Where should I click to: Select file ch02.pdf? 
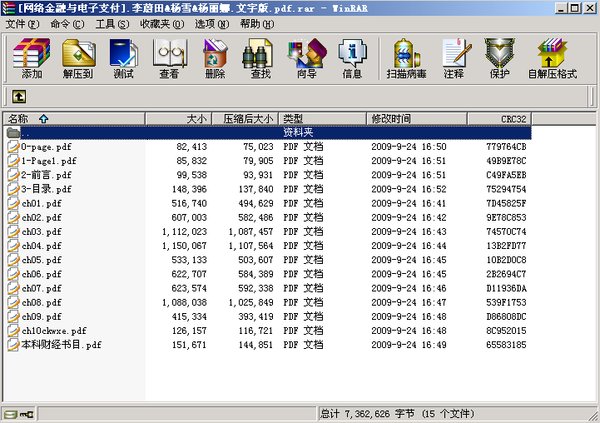coord(41,217)
